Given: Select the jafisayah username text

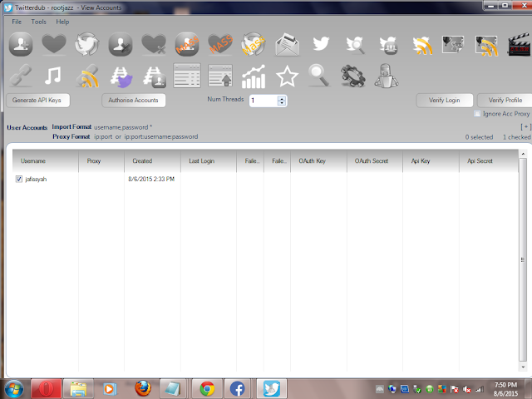Looking at the screenshot, I should [x=36, y=180].
